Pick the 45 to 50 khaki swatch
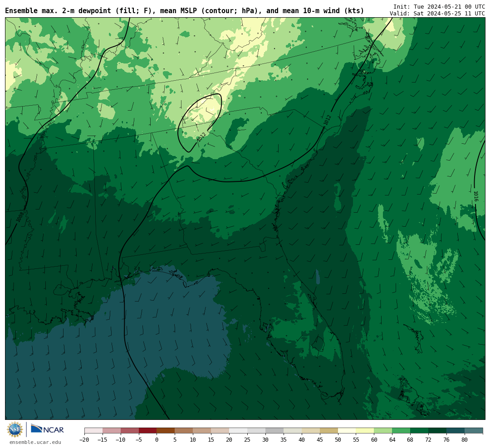Image resolution: width=490 pixels, height=448 pixels. click(329, 431)
